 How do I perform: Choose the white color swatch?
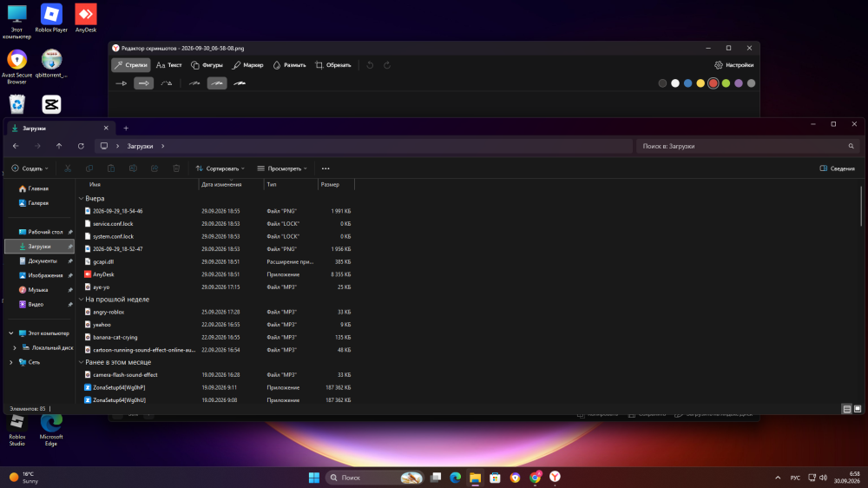point(674,83)
